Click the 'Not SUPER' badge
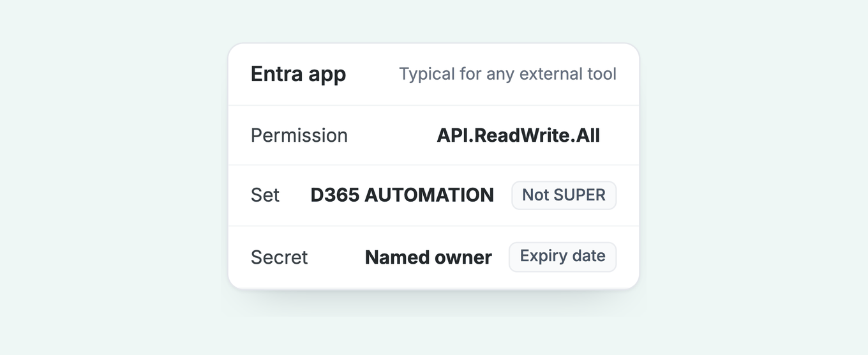This screenshot has height=355, width=868. point(564,195)
